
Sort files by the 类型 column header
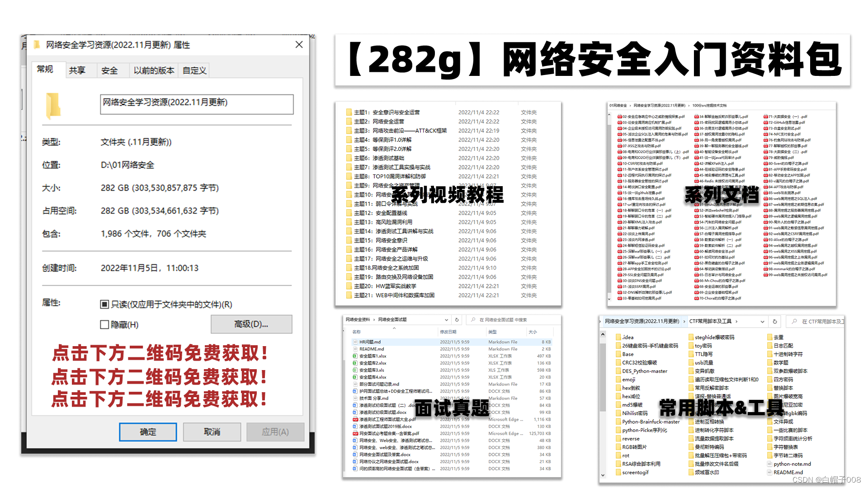(492, 332)
